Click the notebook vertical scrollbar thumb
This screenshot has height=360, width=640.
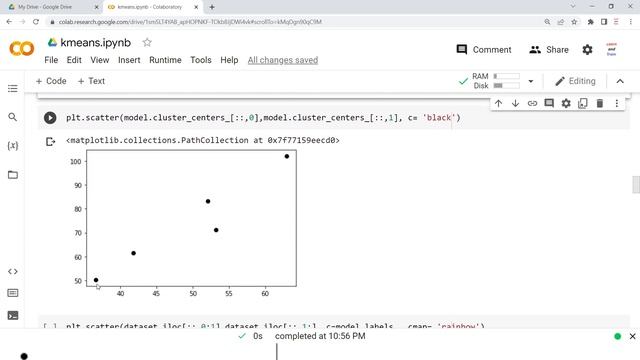coord(636,184)
